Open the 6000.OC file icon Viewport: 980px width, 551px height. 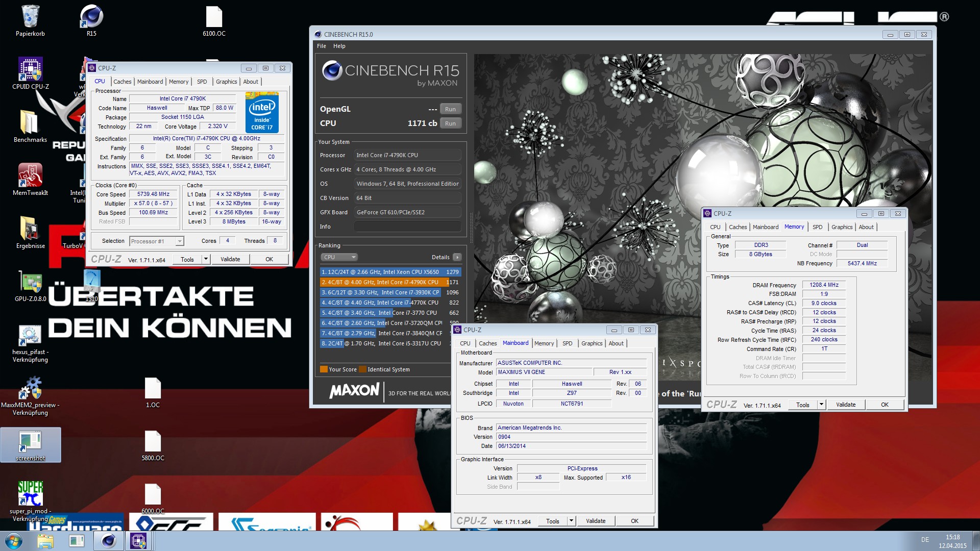tap(153, 498)
